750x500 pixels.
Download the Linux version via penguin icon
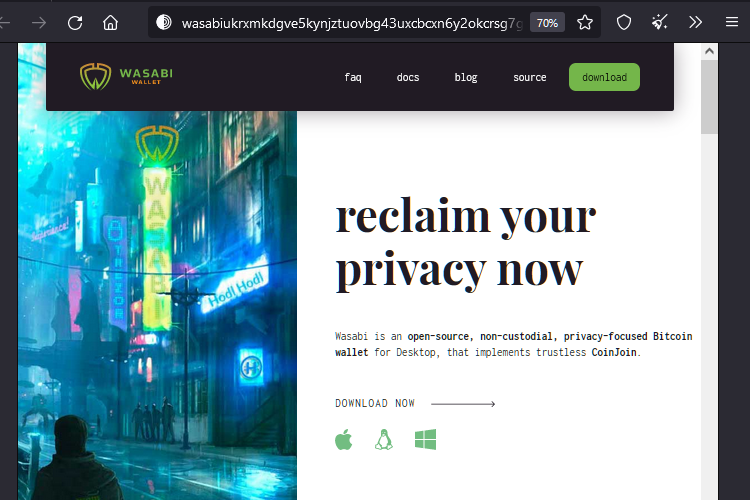384,439
